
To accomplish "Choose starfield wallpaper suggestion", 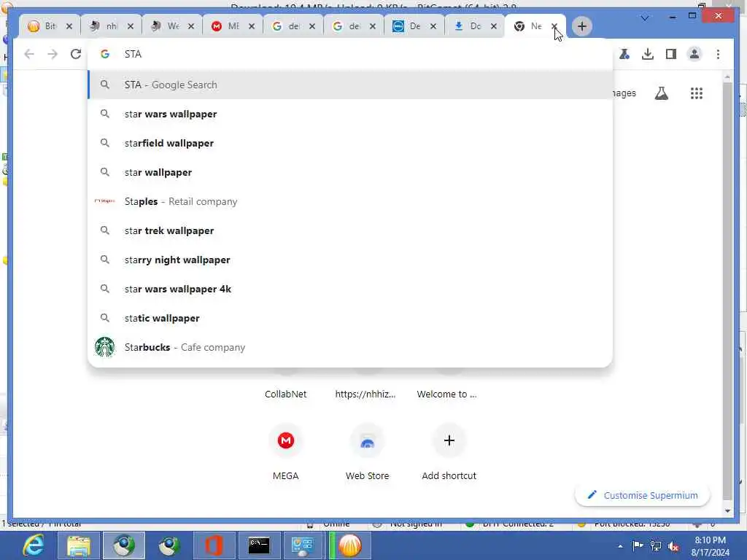I will (350, 143).
